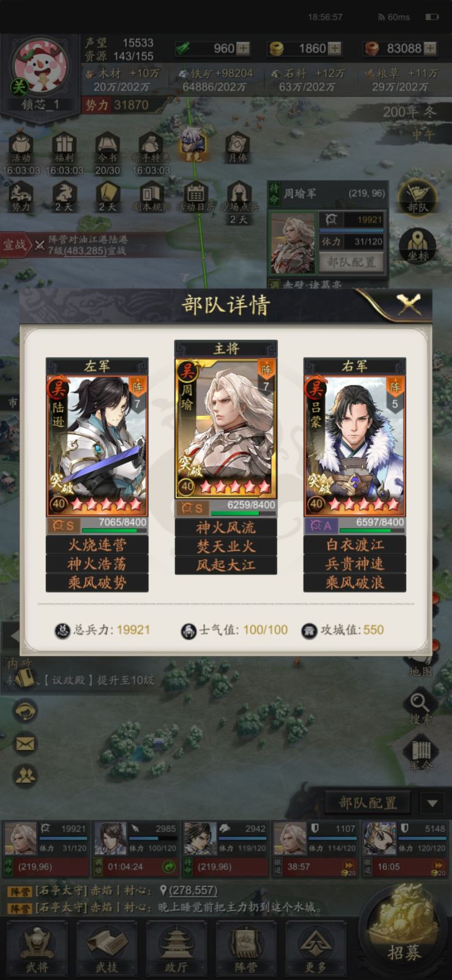Select the 周瑜 main general card
Screen dimensions: 452x980
pos(226,428)
